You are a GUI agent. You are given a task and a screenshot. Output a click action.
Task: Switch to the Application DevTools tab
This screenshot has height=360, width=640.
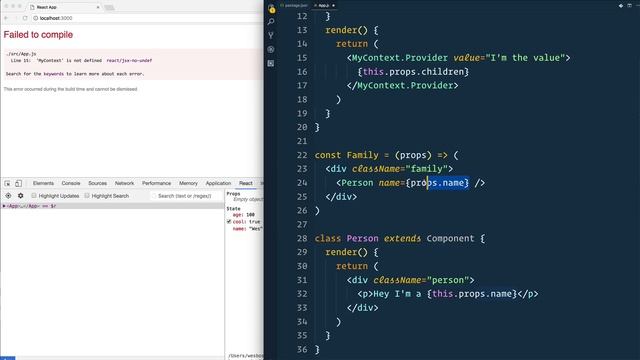218,183
